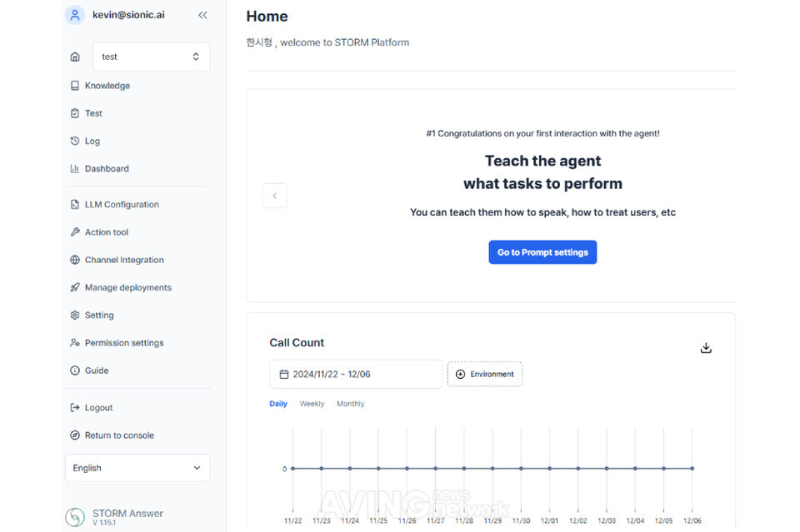Open the Knowledge menu item
Screen dimensions: 800x532
pyautogui.click(x=107, y=86)
